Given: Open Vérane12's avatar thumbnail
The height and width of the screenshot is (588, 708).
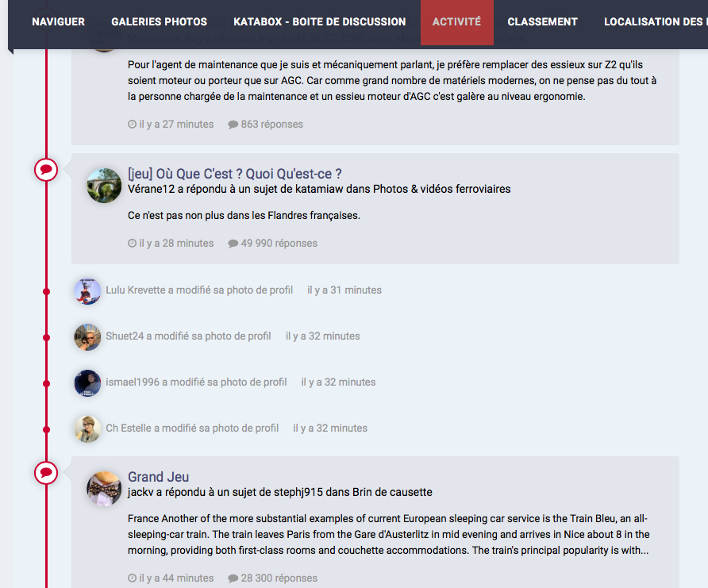Looking at the screenshot, I should point(104,186).
